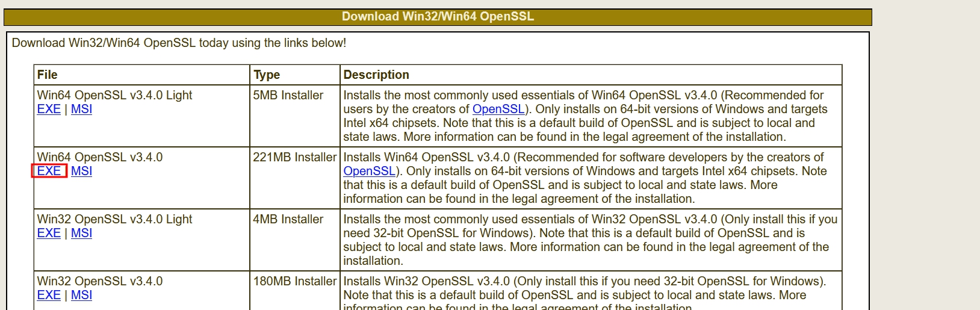Click the Download Win32/Win64 OpenSSL banner heading
This screenshot has width=980, height=310.
coord(438,17)
